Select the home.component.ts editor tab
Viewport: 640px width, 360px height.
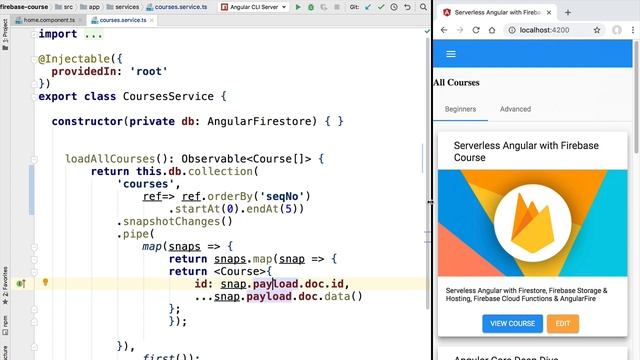click(x=49, y=20)
